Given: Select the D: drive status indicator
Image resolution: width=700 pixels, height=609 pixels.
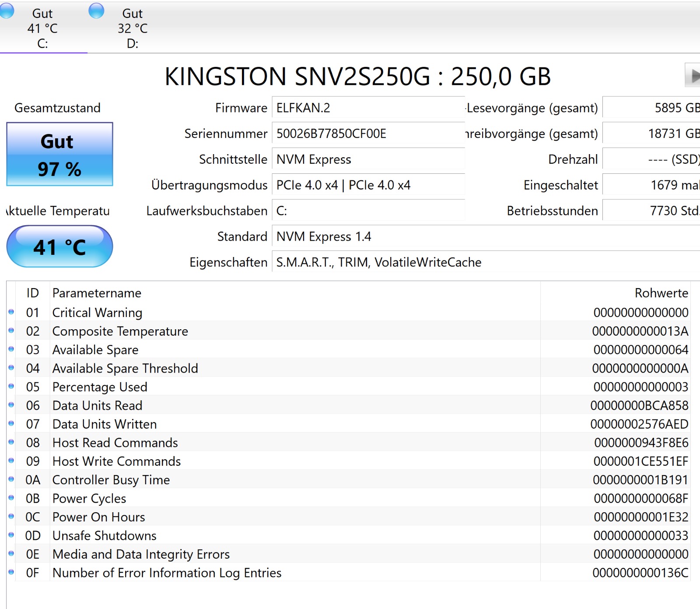Looking at the screenshot, I should [96, 11].
